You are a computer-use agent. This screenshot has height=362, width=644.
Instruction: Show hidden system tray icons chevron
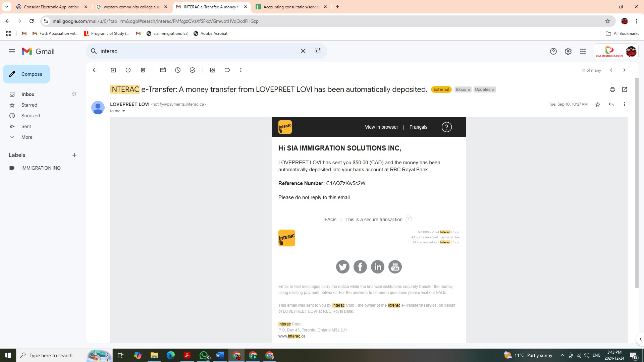[562, 355]
